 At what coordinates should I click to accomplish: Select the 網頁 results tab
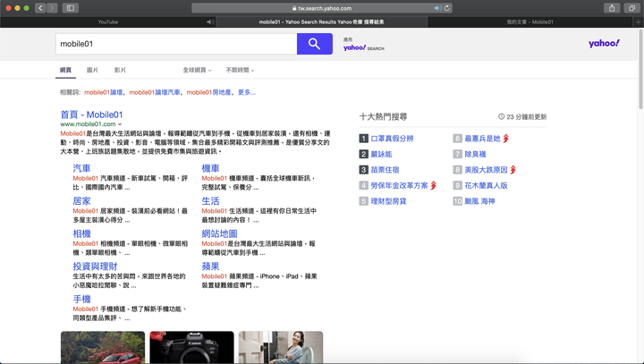65,70
